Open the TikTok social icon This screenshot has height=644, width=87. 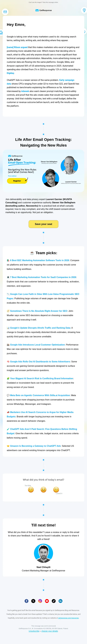point(54,601)
